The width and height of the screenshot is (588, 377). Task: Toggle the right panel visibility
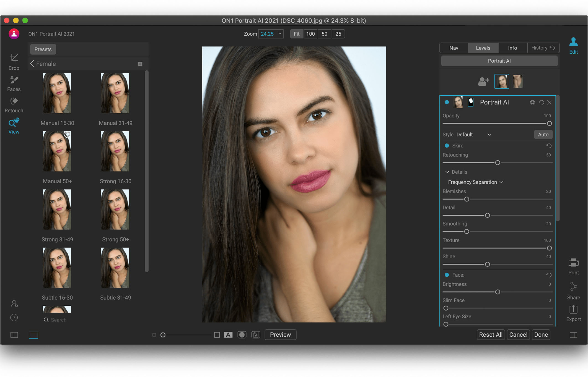pyautogui.click(x=573, y=335)
